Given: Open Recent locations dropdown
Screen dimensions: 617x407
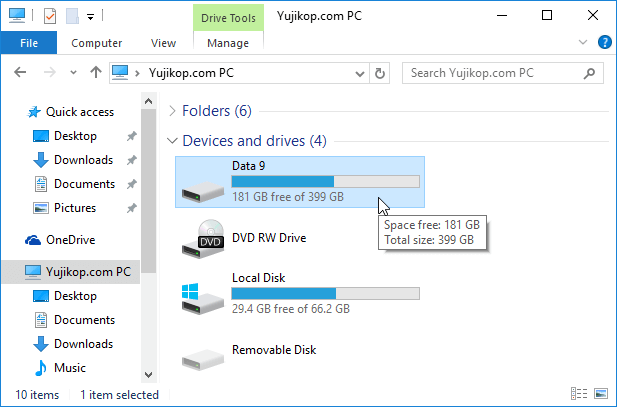Looking at the screenshot, I should (73, 73).
